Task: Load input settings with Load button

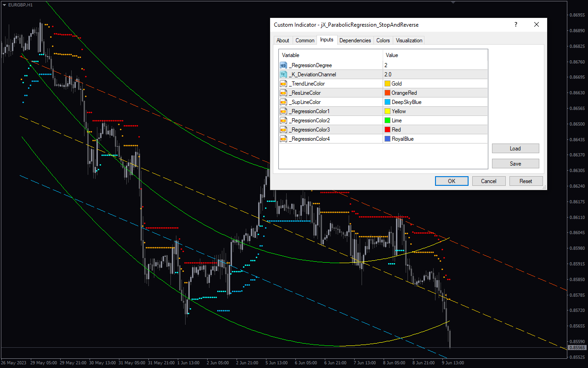Action: tap(515, 149)
